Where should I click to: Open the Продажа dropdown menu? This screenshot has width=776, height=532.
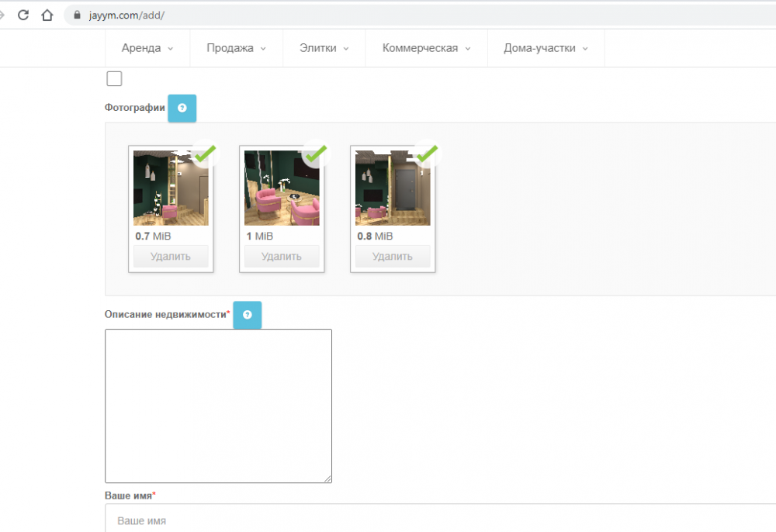236,48
